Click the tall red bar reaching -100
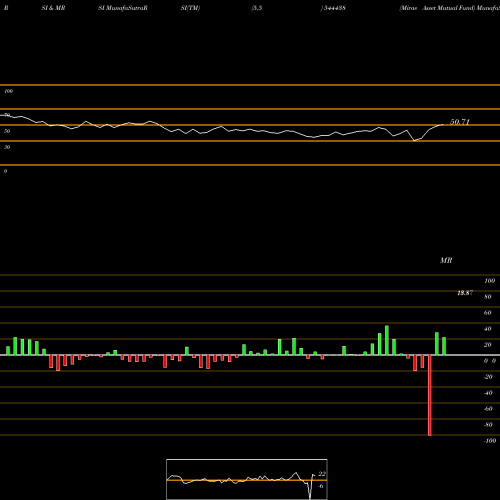 click(x=429, y=395)
